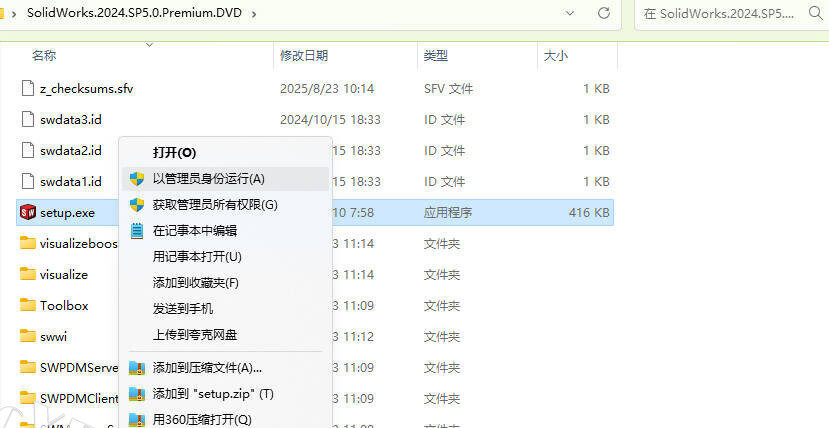Sort by the 大小 column header
This screenshot has height=428, width=829.
coord(556,55)
